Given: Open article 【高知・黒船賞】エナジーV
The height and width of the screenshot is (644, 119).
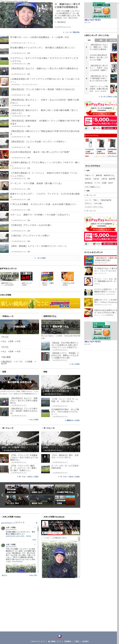Looking at the screenshot, I should [38, 246].
